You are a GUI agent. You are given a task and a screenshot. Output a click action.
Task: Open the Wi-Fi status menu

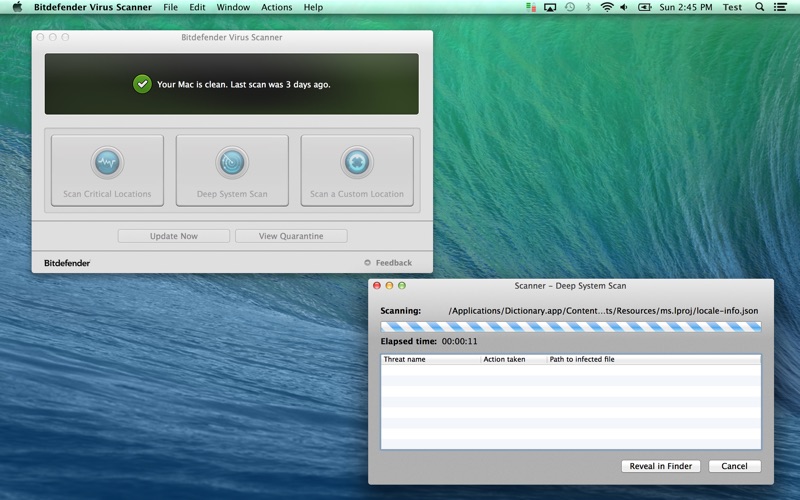click(x=607, y=7)
